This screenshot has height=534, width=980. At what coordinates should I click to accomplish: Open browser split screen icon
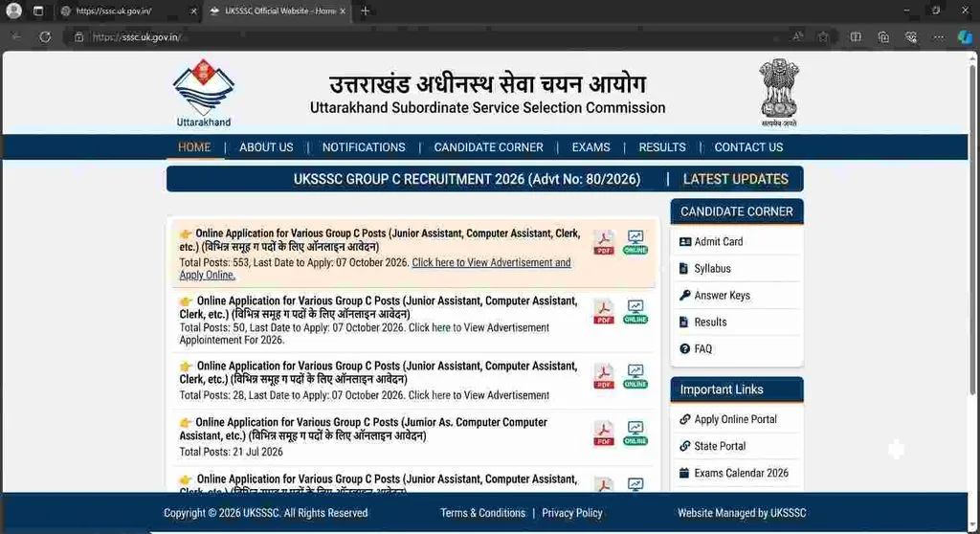[x=856, y=37]
